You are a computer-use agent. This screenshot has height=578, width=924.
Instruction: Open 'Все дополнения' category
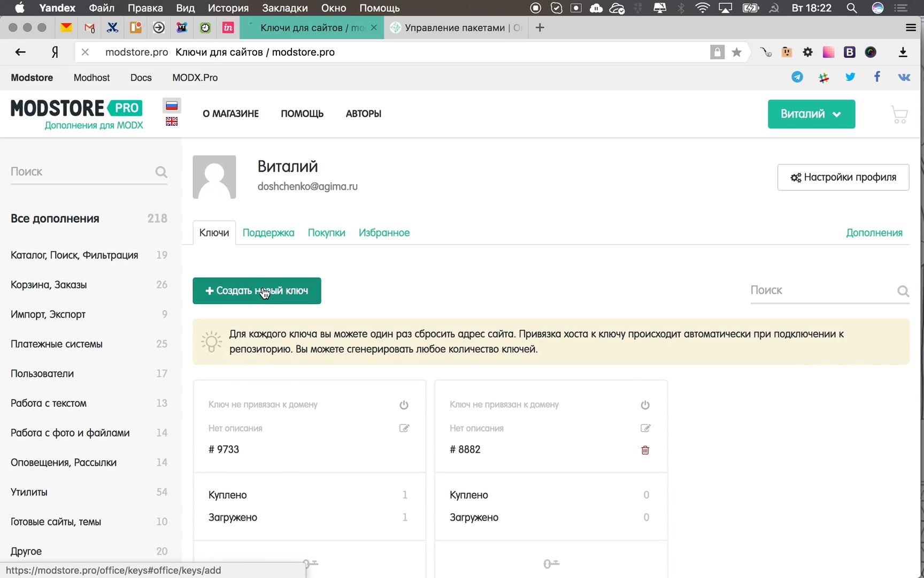tap(89, 218)
